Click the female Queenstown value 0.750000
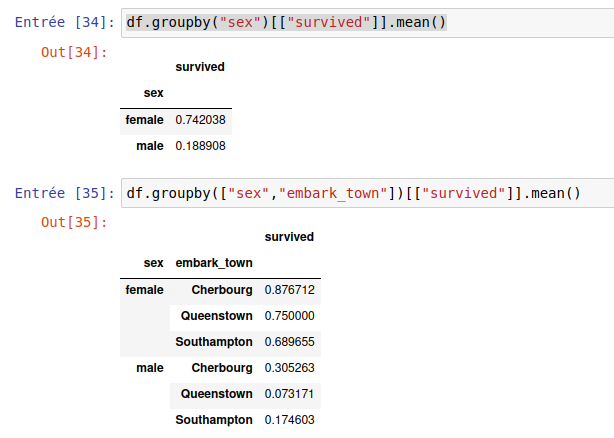 [x=289, y=316]
